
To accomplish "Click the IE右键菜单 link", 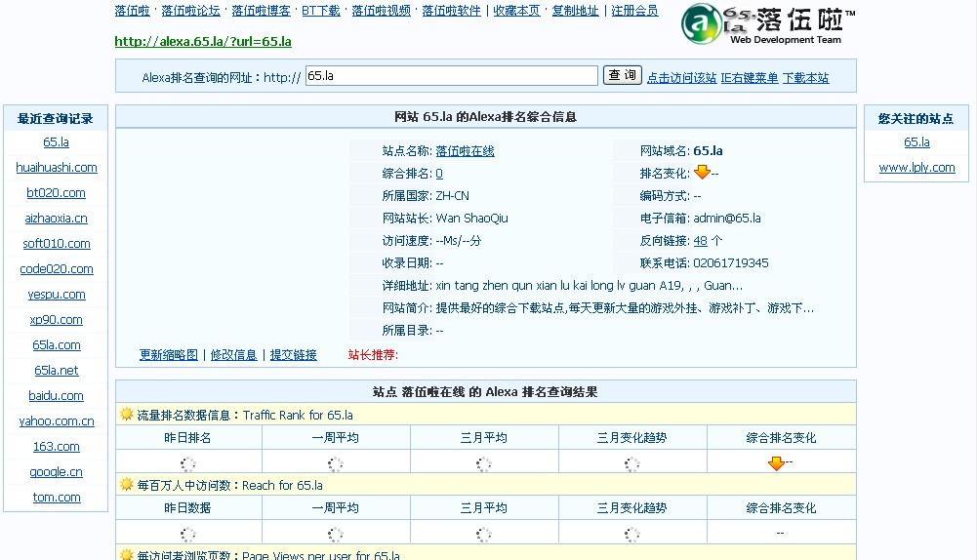I will coord(750,78).
